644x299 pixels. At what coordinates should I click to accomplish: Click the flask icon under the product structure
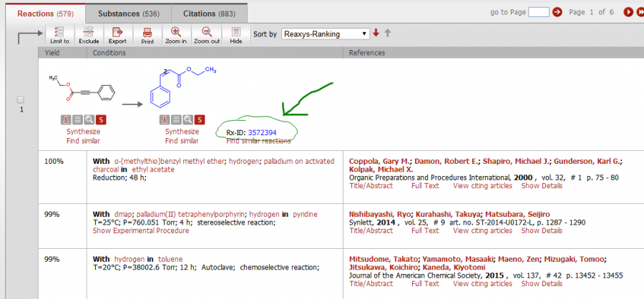165,119
